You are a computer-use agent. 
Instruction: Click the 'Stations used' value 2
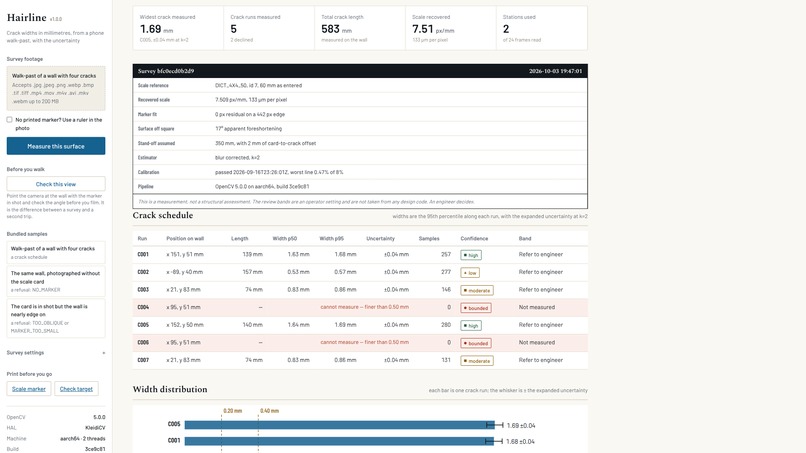point(506,29)
